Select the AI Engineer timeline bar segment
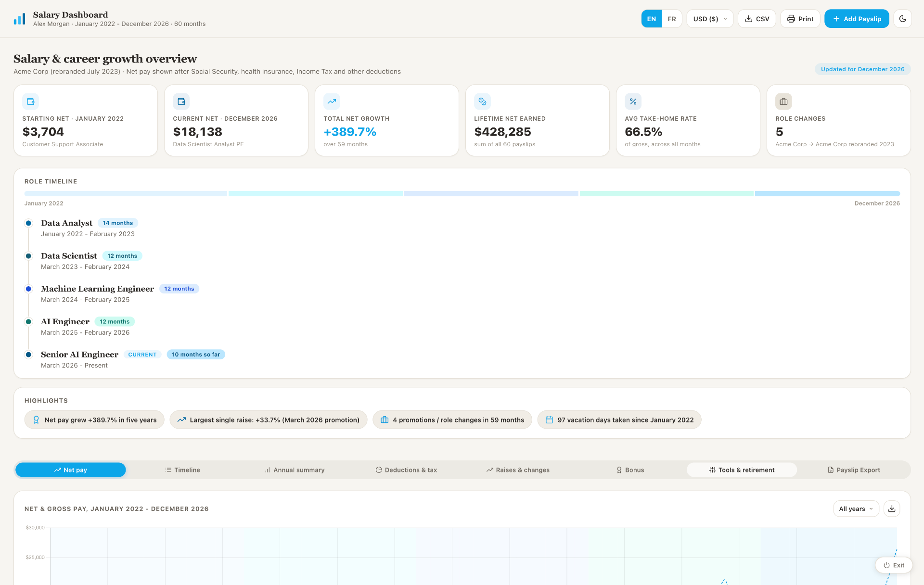The height and width of the screenshot is (585, 924). (667, 194)
